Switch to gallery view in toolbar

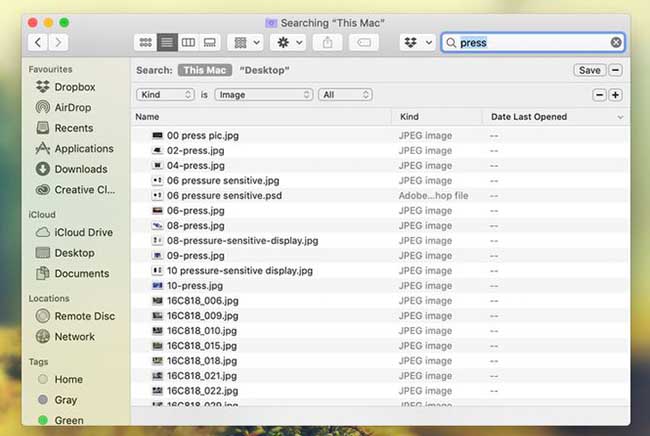pyautogui.click(x=209, y=42)
